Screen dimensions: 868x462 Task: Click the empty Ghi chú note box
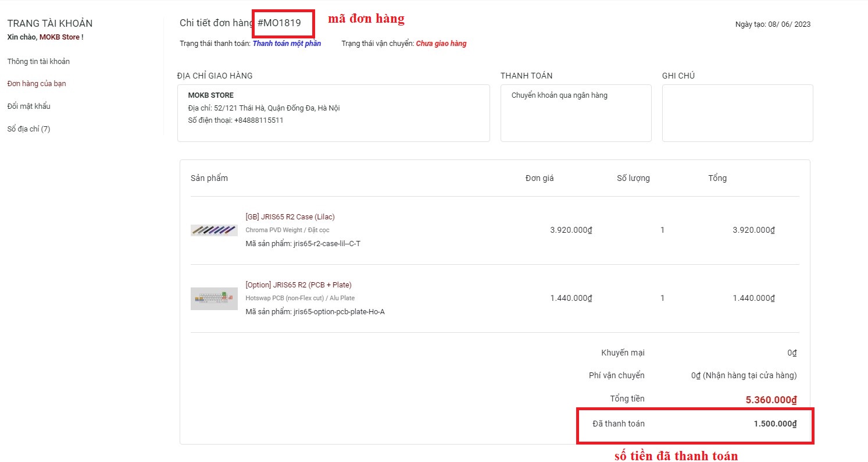(737, 113)
